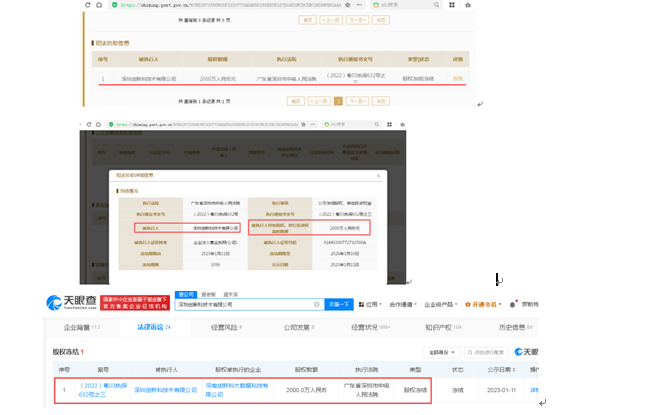The height and width of the screenshot is (415, 669).
Task: Click the 2023-01-11 date cell in 股权冻结 table
Action: pyautogui.click(x=501, y=390)
